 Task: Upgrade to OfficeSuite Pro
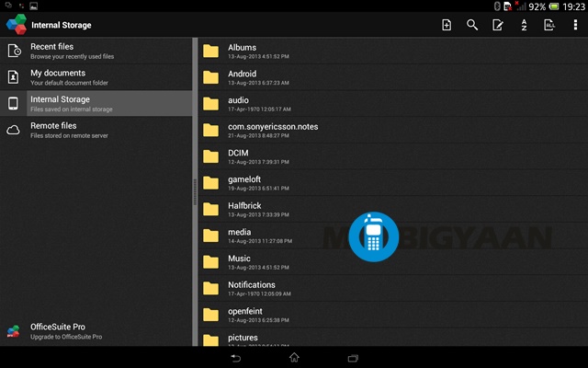(x=96, y=331)
